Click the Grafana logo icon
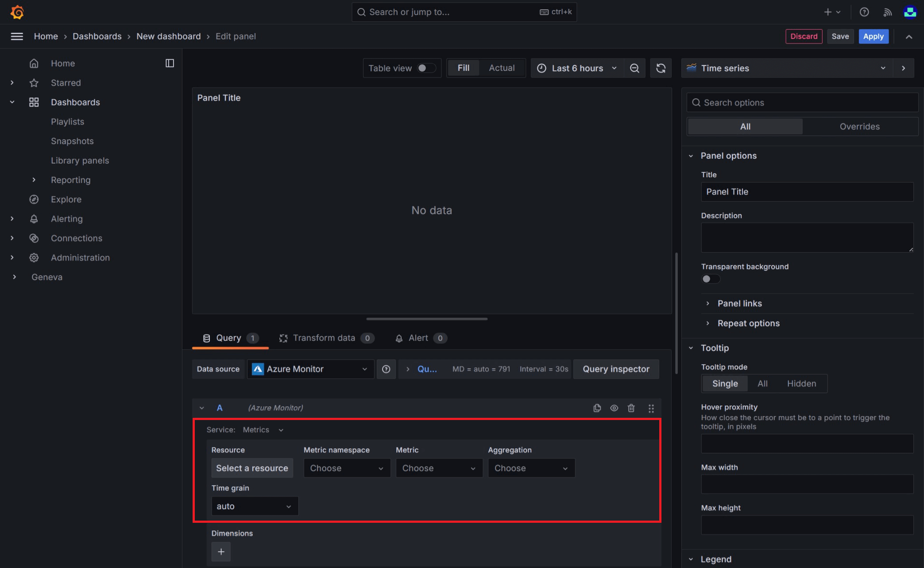 pyautogui.click(x=17, y=12)
